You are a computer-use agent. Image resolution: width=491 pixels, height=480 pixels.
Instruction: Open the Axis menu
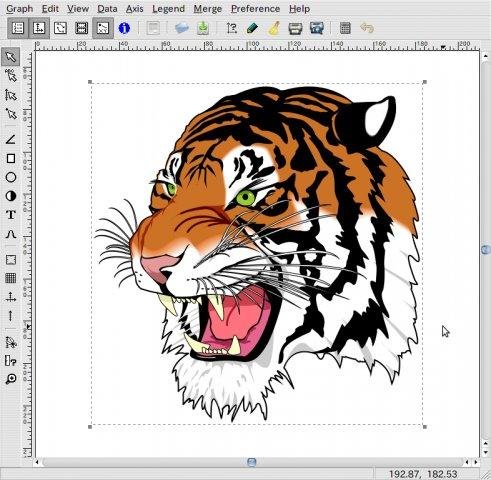point(135,9)
